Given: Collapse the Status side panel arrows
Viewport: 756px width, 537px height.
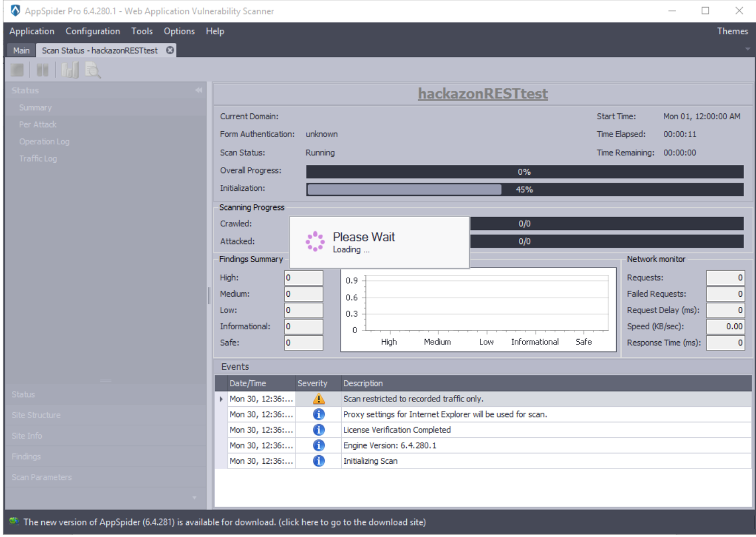Looking at the screenshot, I should pos(199,91).
